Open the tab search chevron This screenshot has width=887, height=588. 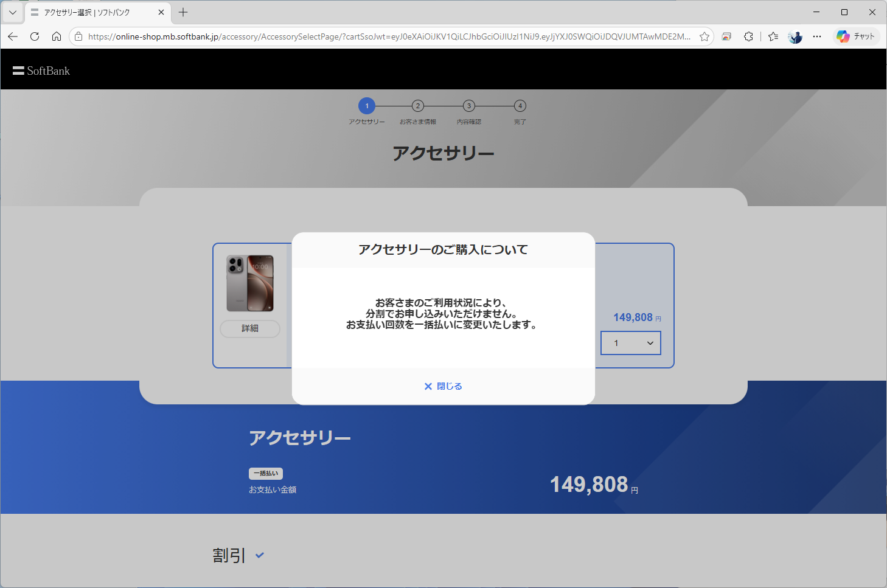[x=12, y=12]
